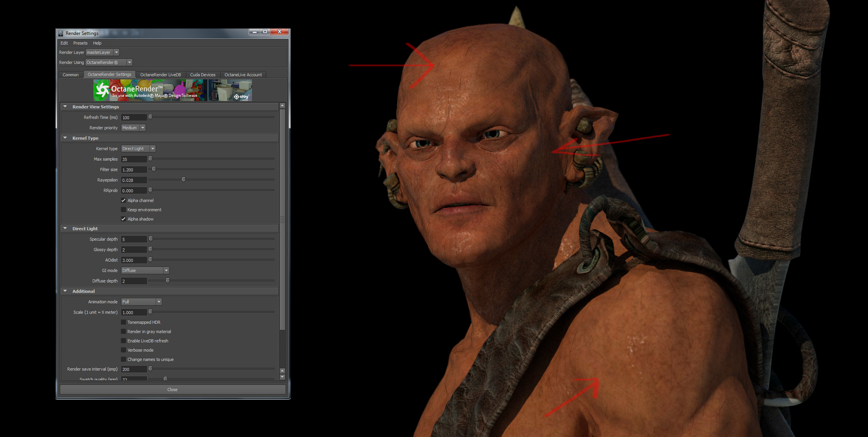Screen dimensions: 868x437
Task: Switch to the OctaneRender LiveDB tab
Action: coord(160,75)
